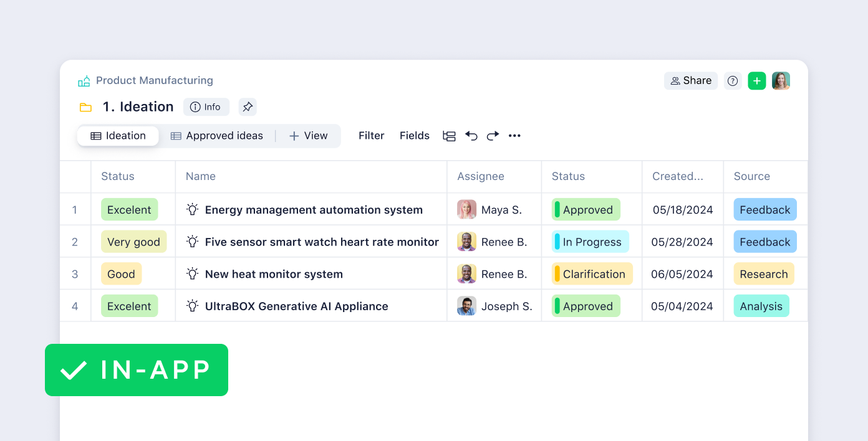Open the Fields selector
Screen dimensions: 868x441
click(415, 136)
